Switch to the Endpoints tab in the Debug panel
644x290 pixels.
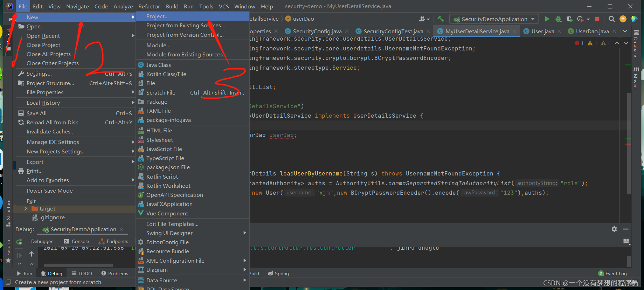[x=113, y=241]
